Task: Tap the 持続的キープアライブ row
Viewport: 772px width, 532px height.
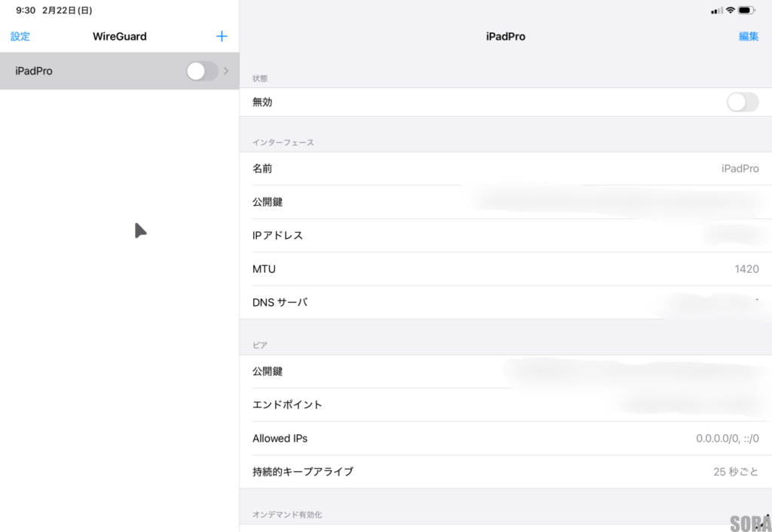Action: click(505, 472)
